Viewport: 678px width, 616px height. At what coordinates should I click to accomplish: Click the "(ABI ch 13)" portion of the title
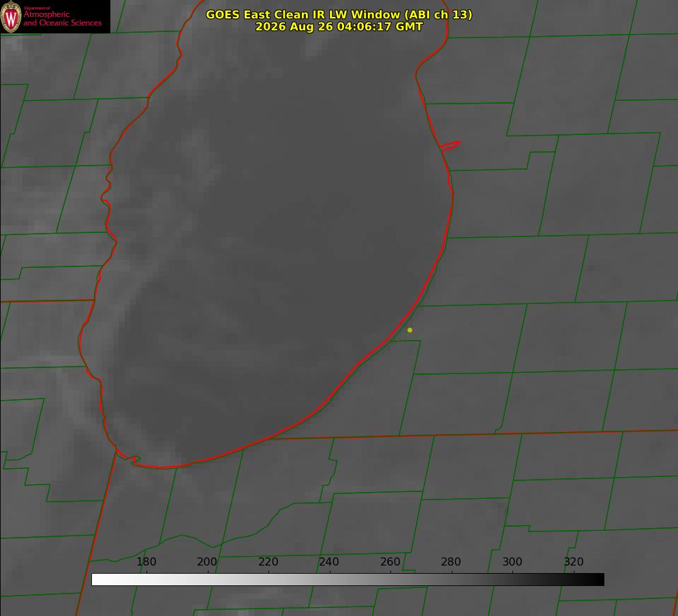[x=438, y=14]
